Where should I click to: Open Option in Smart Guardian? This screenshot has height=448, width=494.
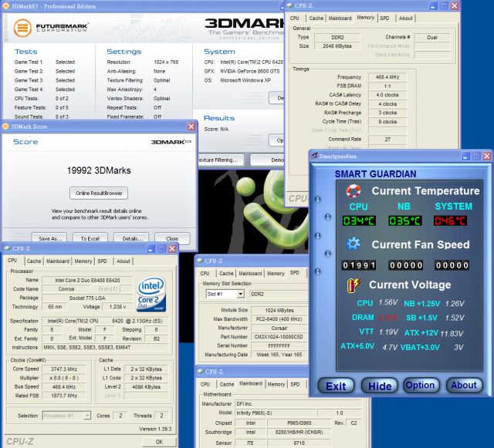[x=421, y=386]
